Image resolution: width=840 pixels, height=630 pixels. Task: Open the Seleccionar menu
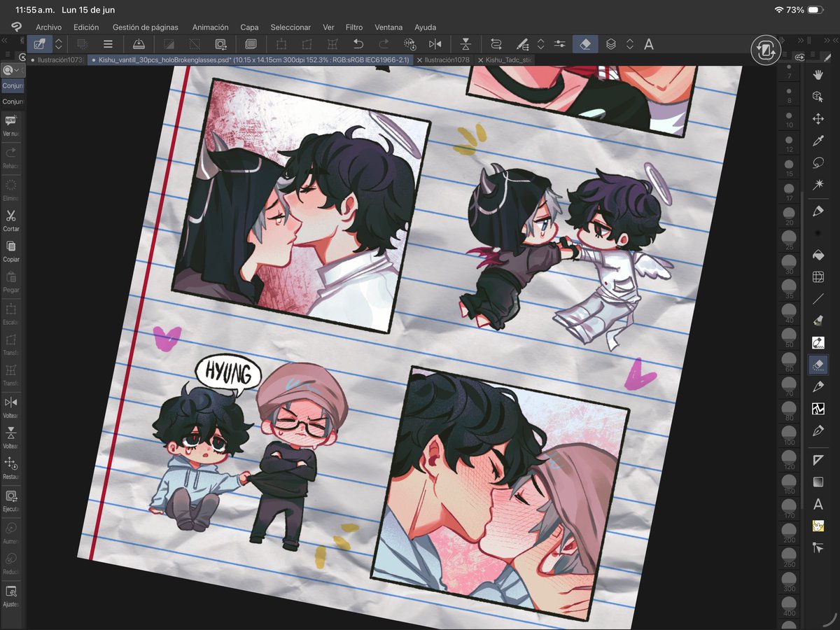pos(290,27)
